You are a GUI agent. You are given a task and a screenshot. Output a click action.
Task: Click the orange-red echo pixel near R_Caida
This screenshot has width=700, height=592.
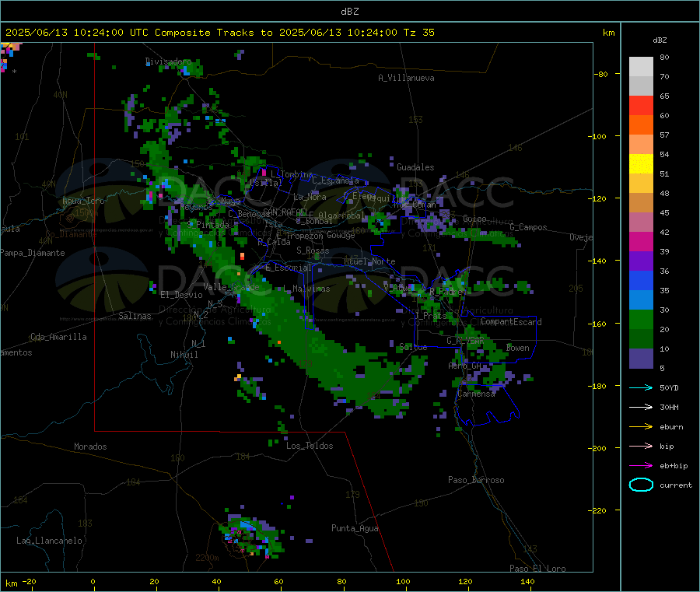point(242,256)
